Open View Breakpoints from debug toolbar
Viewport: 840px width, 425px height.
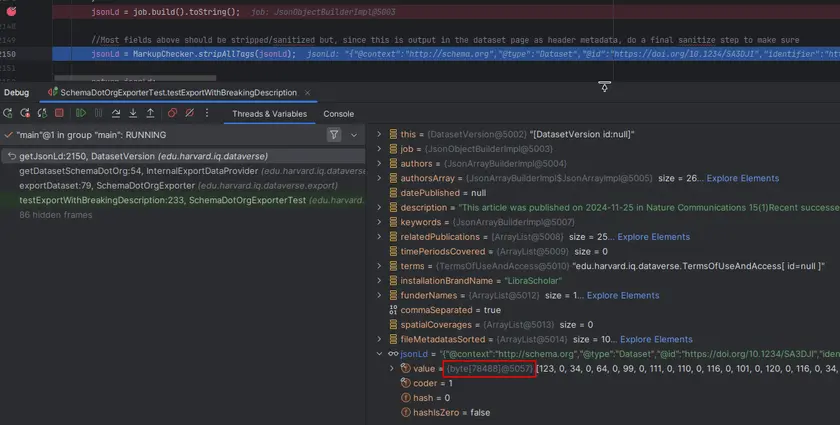[170, 114]
